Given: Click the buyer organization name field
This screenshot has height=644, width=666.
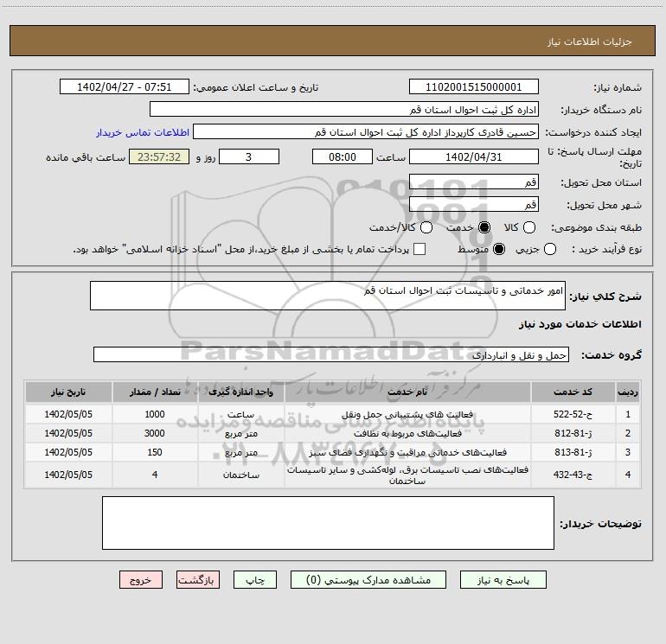Looking at the screenshot, I should [344, 110].
